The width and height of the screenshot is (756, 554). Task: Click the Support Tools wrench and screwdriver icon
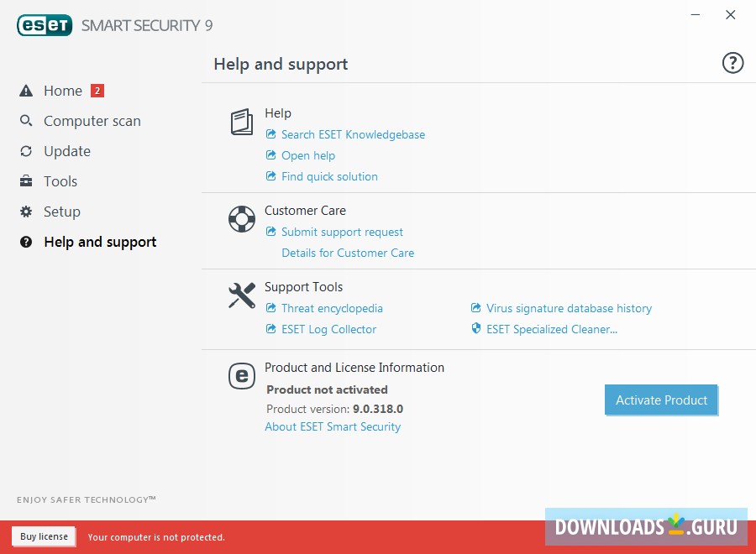coord(242,295)
